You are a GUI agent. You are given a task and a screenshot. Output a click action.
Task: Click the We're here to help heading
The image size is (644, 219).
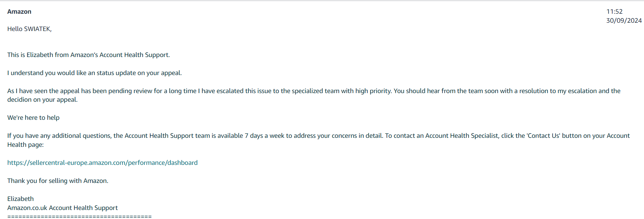pyautogui.click(x=33, y=118)
